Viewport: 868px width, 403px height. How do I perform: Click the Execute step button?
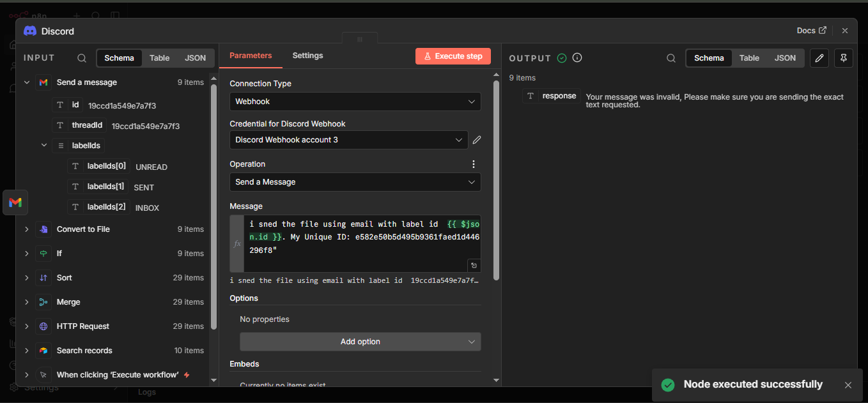pos(453,56)
